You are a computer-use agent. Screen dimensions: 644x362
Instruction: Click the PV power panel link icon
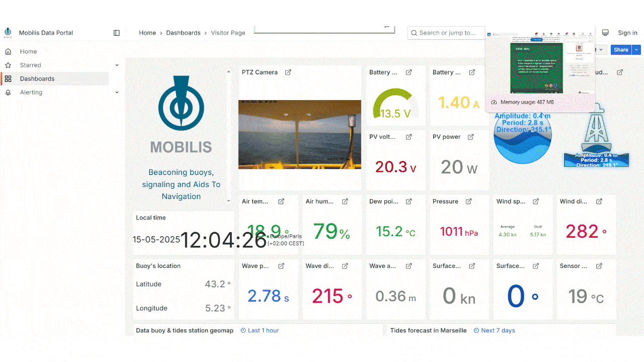(471, 137)
